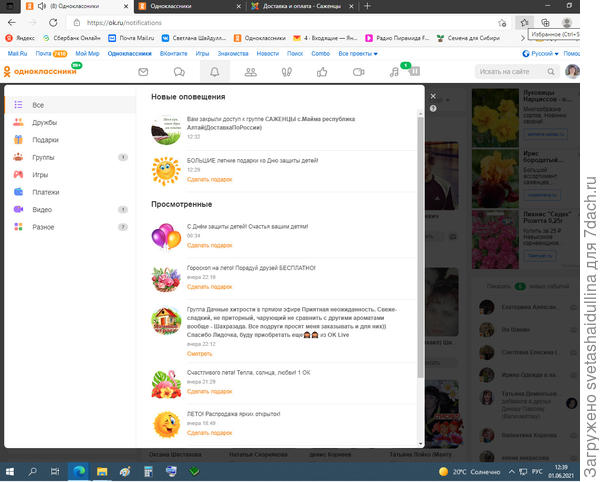The height and width of the screenshot is (482, 600).
Task: Switch to the Доставка и оплата tab
Action: [x=302, y=6]
